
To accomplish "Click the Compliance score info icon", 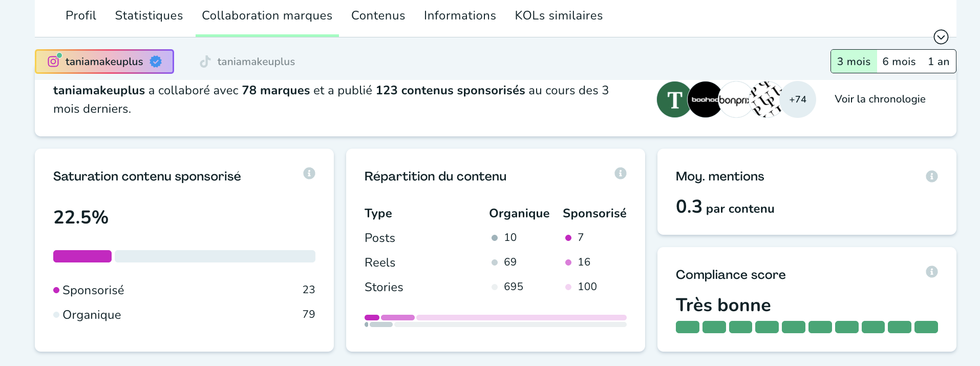I will (x=931, y=272).
